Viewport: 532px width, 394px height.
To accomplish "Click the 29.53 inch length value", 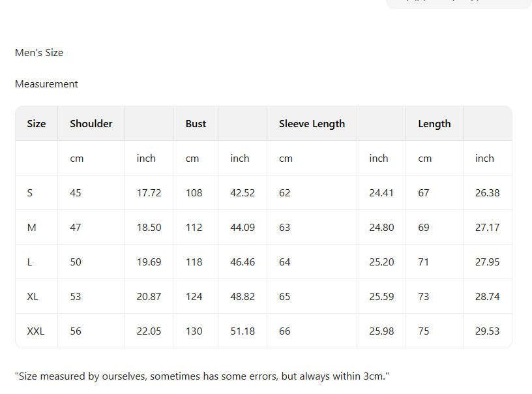I will pyautogui.click(x=487, y=331).
